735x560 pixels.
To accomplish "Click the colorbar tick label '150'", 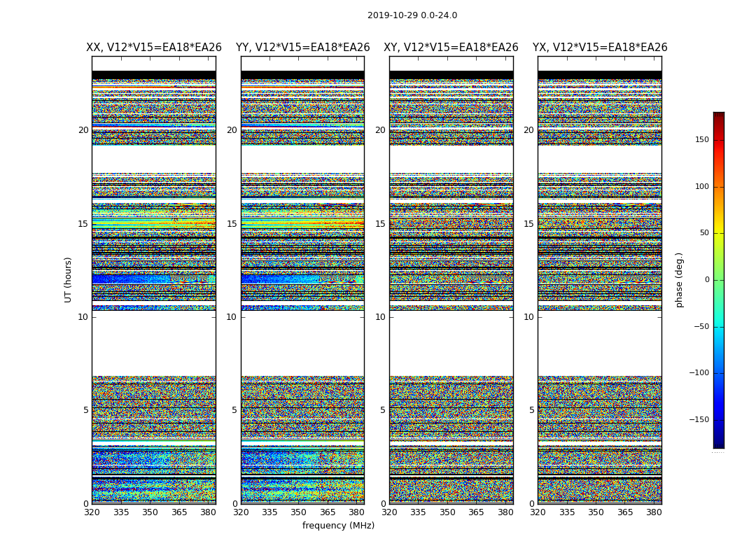I will click(x=702, y=139).
